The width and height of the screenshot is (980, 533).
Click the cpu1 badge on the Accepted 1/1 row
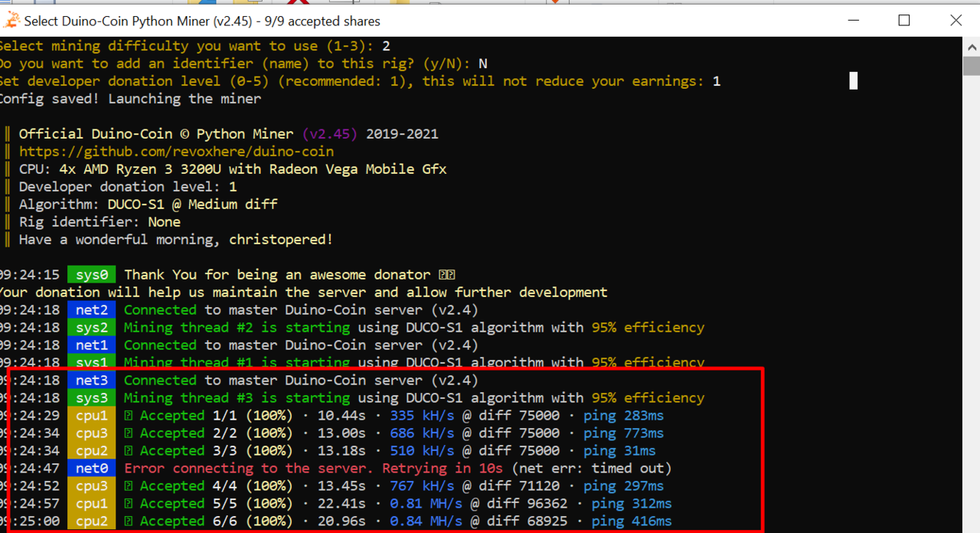coord(91,416)
